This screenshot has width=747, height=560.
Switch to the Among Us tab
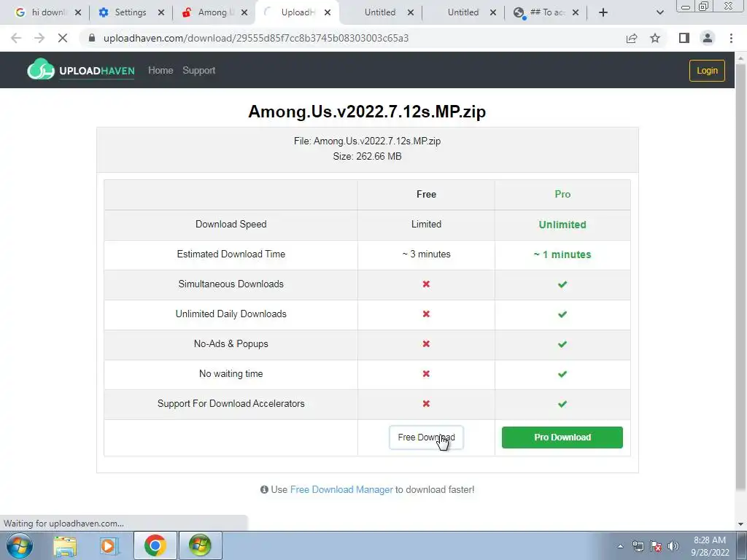click(x=214, y=12)
